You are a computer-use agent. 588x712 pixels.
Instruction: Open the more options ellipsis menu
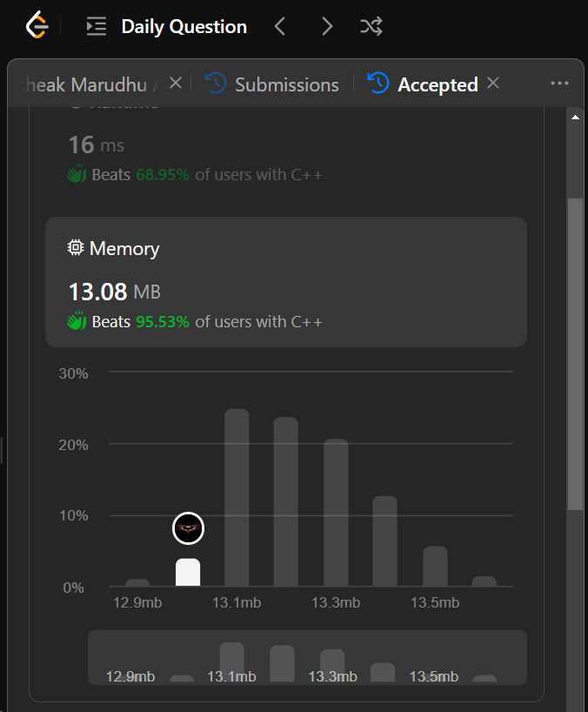[x=559, y=84]
